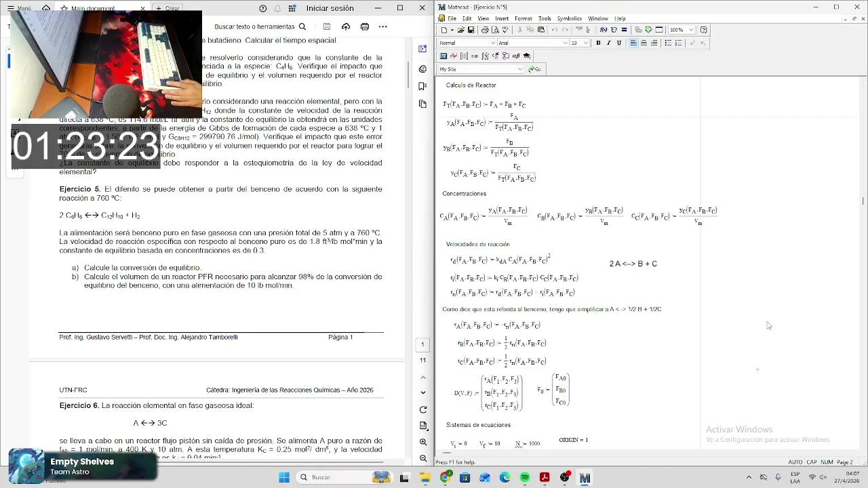The image size is (868, 488).
Task: Click Go button next to My Site
Action: (534, 69)
